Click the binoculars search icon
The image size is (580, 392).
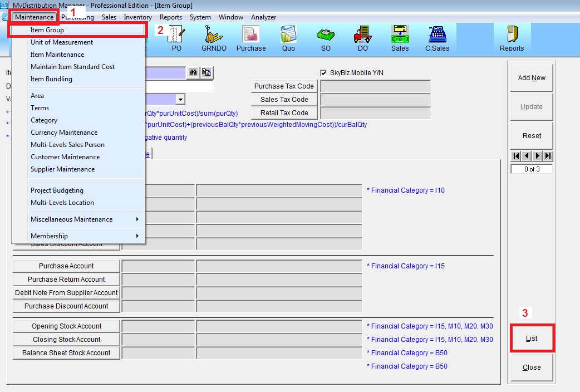[193, 72]
